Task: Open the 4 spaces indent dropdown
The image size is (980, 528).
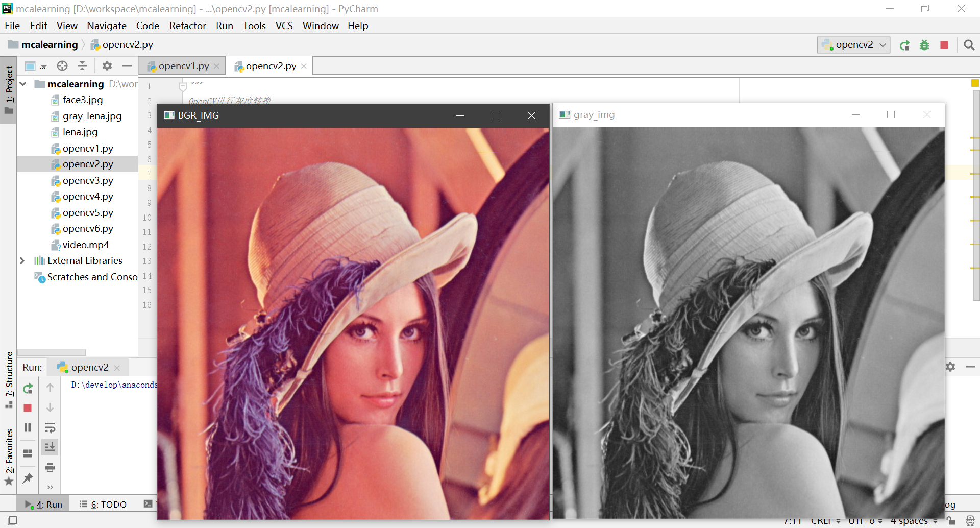Action: (914, 521)
